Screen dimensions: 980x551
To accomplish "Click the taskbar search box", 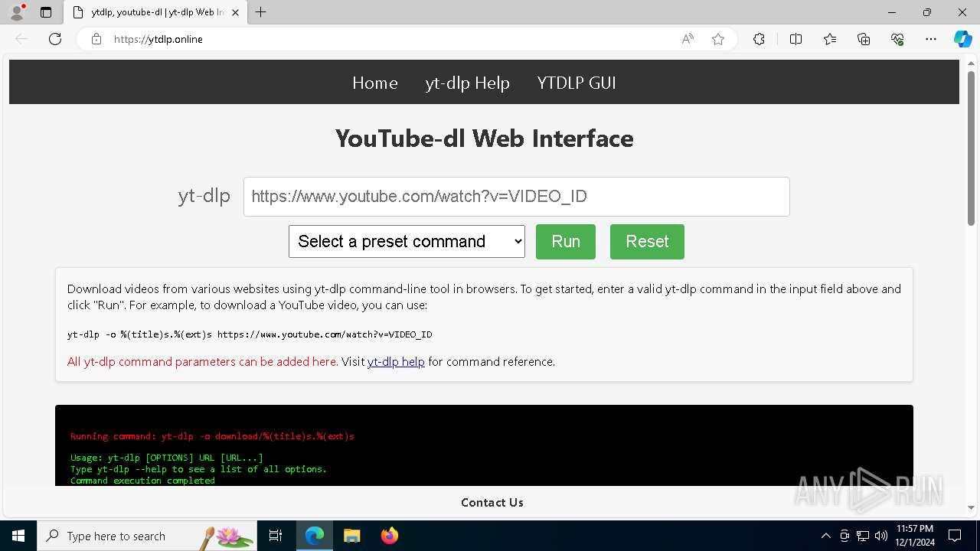I will 147,536.
